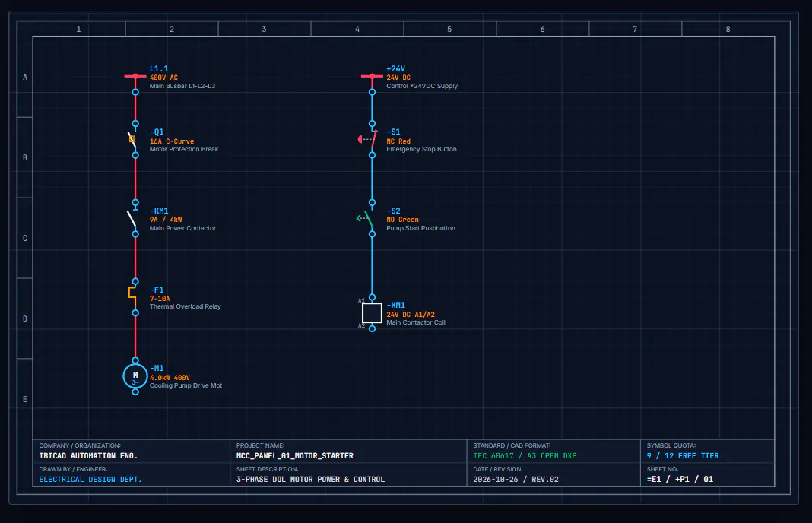Click the 'L1.1' busbar tag
This screenshot has width=812, height=523.
click(159, 69)
